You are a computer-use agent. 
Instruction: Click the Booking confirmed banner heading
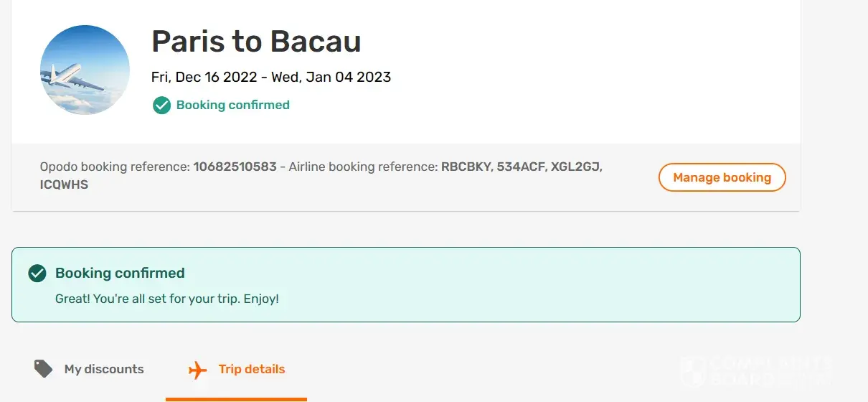(120, 273)
